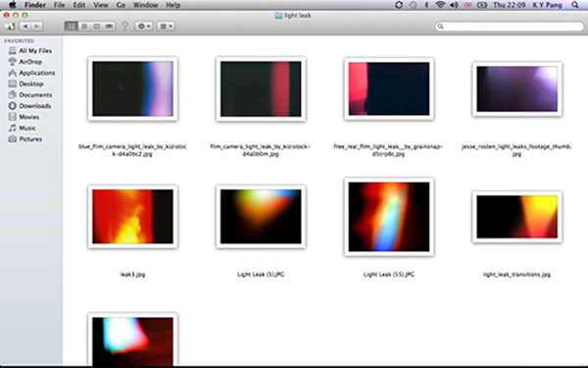The image size is (588, 368).
Task: Click the Forward navigation arrow
Action: (37, 26)
